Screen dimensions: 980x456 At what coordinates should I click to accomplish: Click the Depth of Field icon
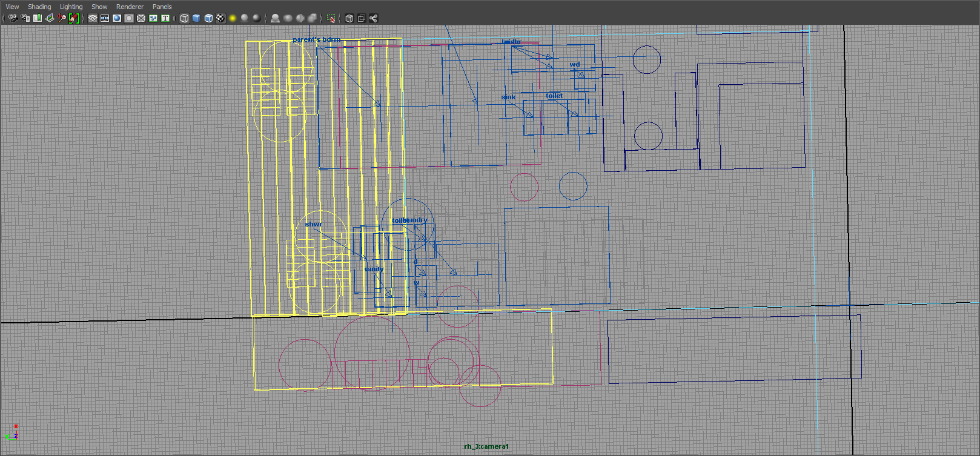coord(312,18)
